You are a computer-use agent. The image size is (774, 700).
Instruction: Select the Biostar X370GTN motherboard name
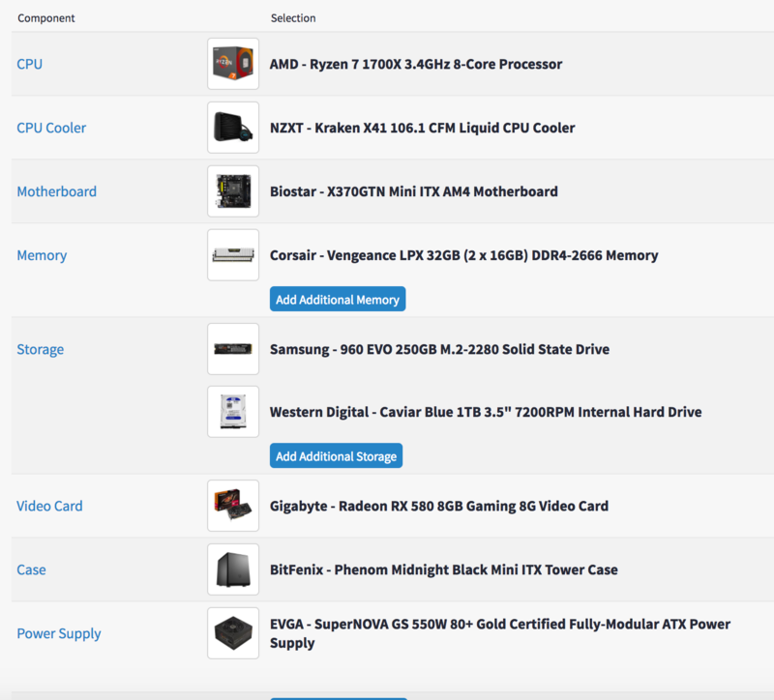(414, 191)
